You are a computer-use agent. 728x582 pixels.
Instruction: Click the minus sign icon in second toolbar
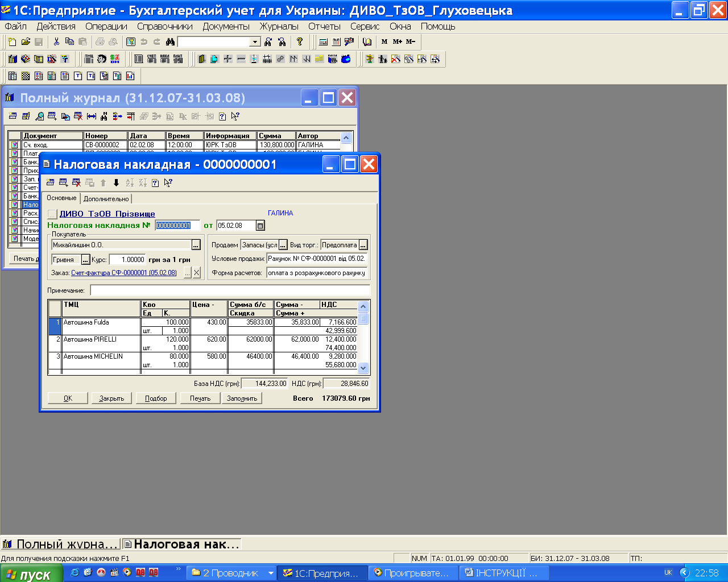(241, 59)
